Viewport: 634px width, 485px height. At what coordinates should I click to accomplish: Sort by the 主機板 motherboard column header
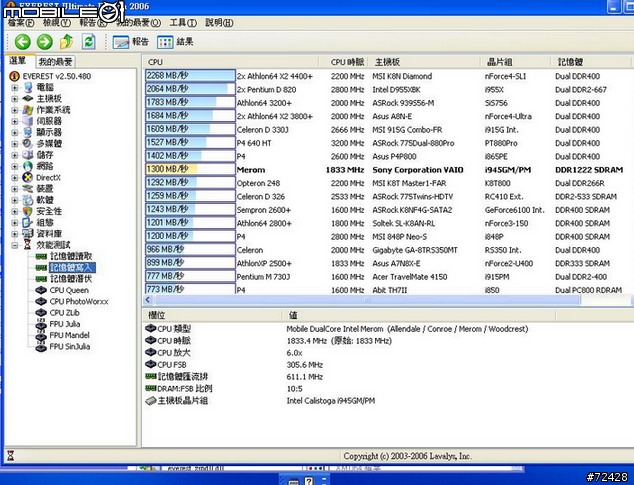(x=425, y=62)
